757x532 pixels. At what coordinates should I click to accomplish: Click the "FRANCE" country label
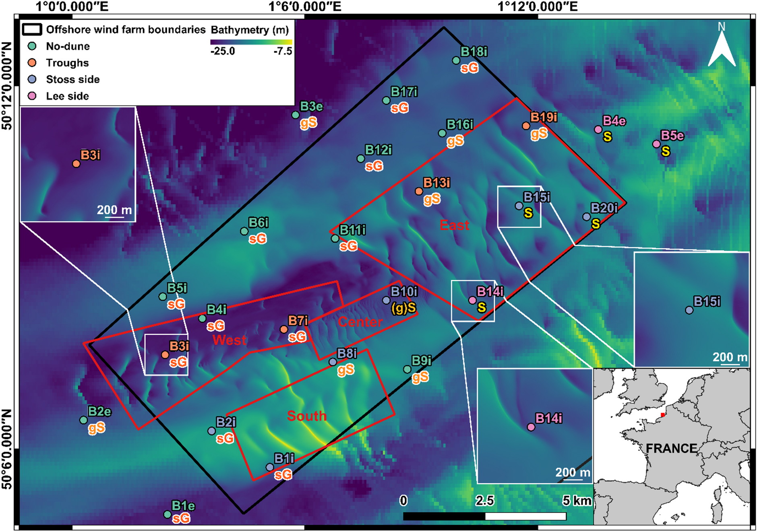(672, 448)
